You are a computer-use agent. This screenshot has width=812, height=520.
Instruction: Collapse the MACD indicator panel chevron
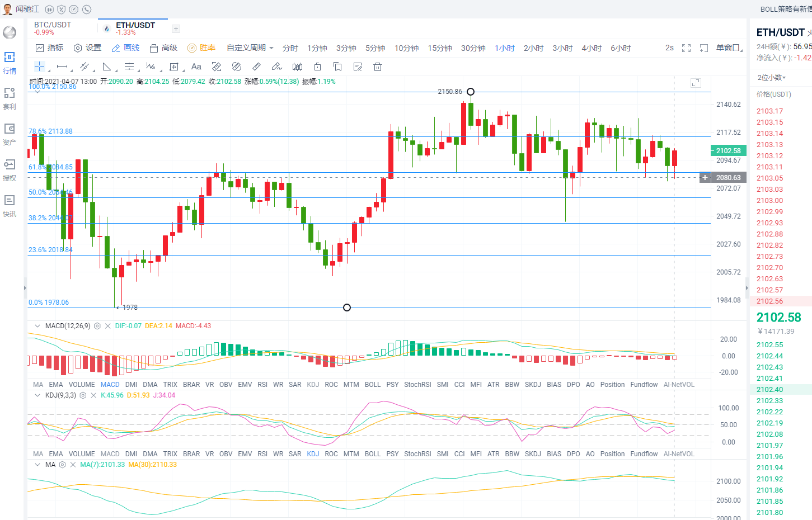pos(37,326)
